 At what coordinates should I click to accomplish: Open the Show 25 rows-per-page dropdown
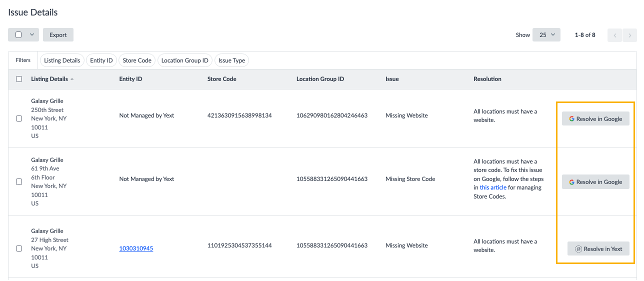[546, 35]
